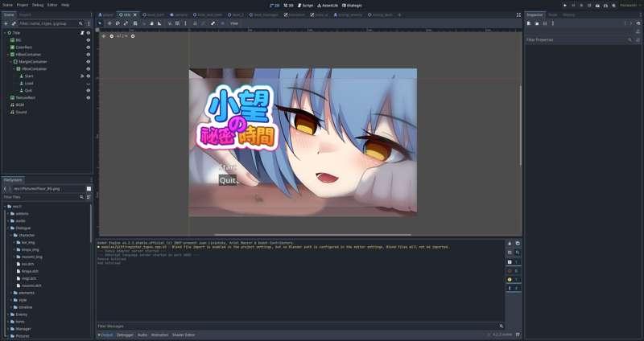Image resolution: width=644 pixels, height=341 pixels.
Task: Select the Select Mode arrow tool
Action: 100,23
